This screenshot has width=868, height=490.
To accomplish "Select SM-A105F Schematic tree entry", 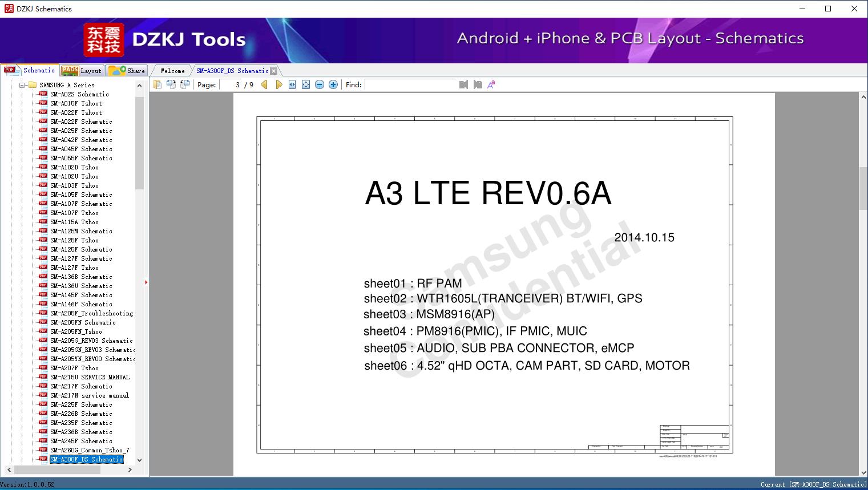I will click(81, 195).
